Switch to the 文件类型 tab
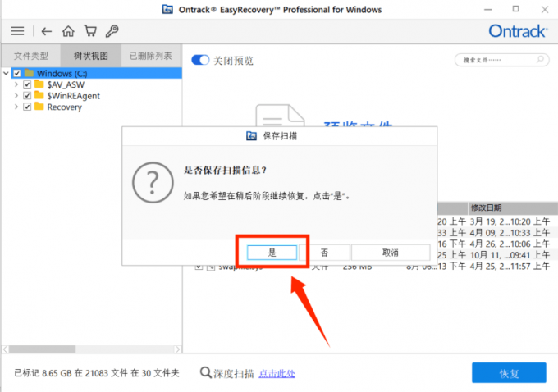Viewport: 558px width, 392px height. tap(31, 56)
